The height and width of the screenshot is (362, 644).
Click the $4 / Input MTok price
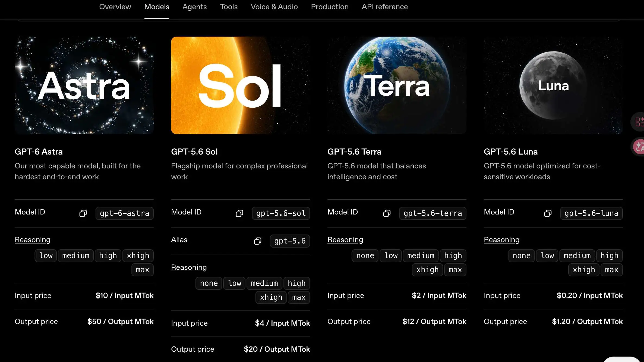pos(282,323)
